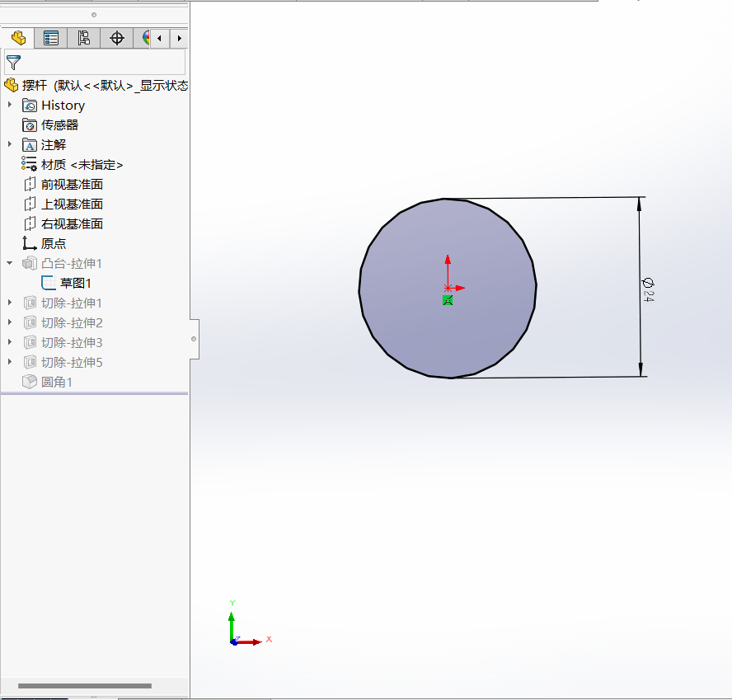Expand the 切除-拉伸1 feature
Screen dimensions: 732x700
point(10,303)
